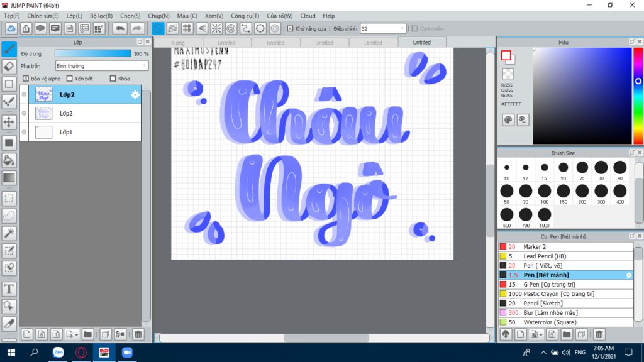The width and height of the screenshot is (644, 362).
Task: Duplicate the current layer
Action: pyautogui.click(x=106, y=334)
